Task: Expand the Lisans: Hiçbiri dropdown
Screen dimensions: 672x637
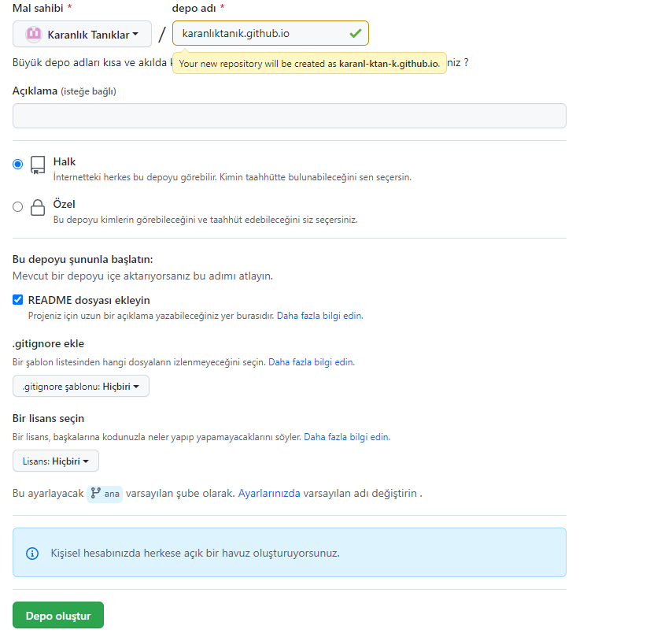Action: pyautogui.click(x=56, y=461)
